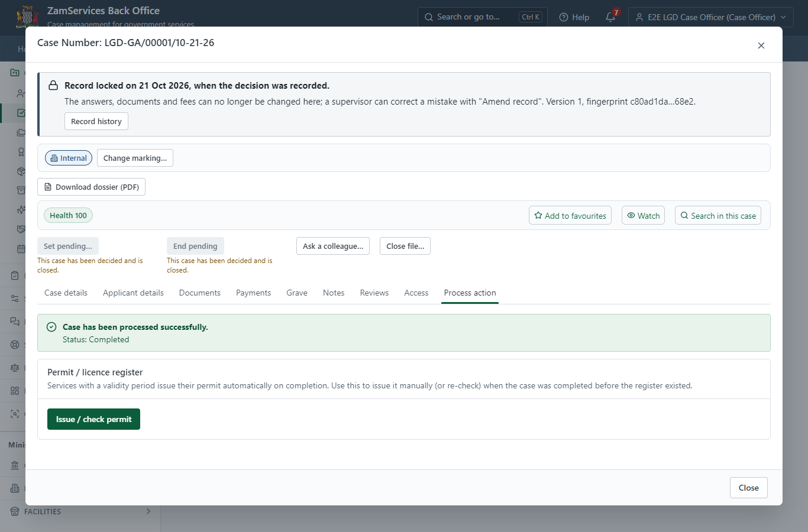Click Change marking... button
The image size is (808, 532).
coord(135,158)
